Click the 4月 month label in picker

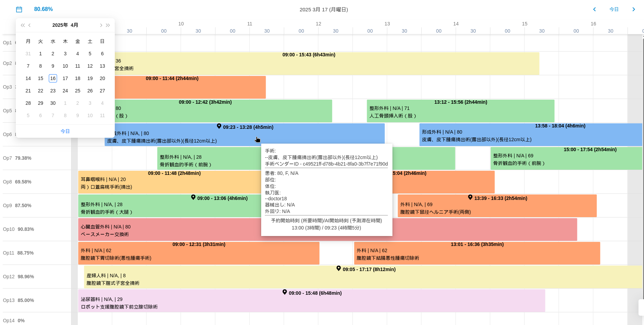[x=75, y=25]
